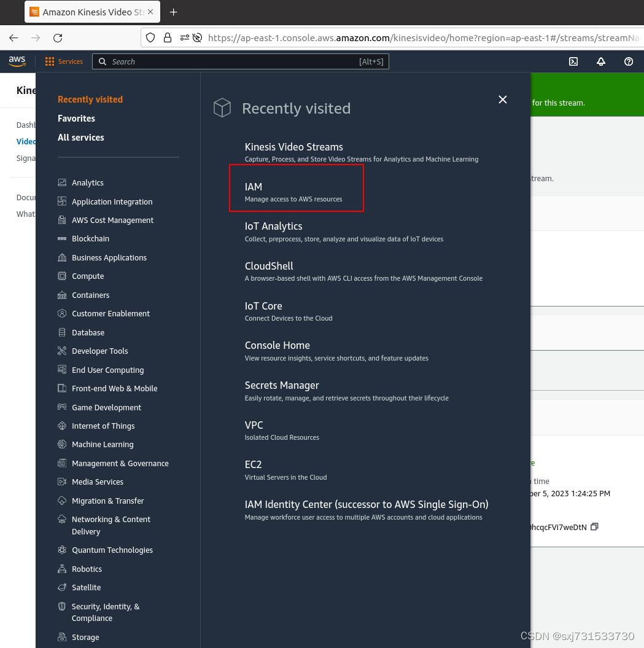Click the Game Development icon

tap(62, 407)
